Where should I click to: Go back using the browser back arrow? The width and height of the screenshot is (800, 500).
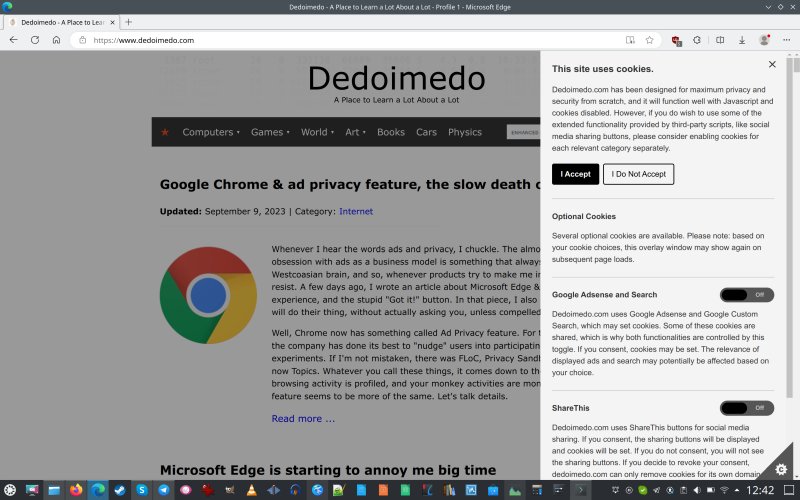tap(14, 40)
